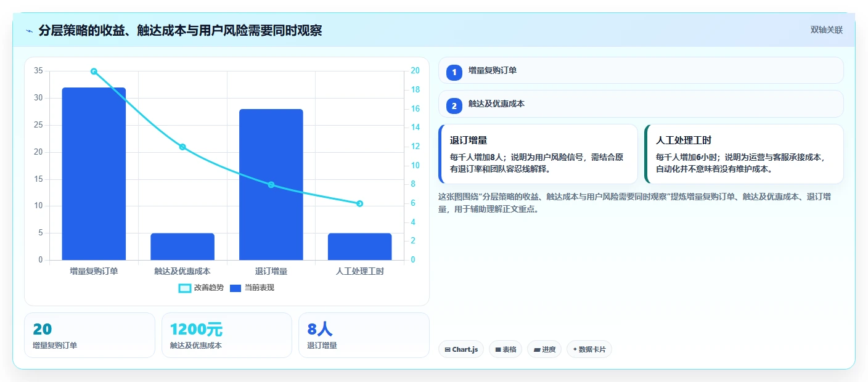This screenshot has height=382, width=868.
Task: Click the 退订增量 info card
Action: [538, 154]
